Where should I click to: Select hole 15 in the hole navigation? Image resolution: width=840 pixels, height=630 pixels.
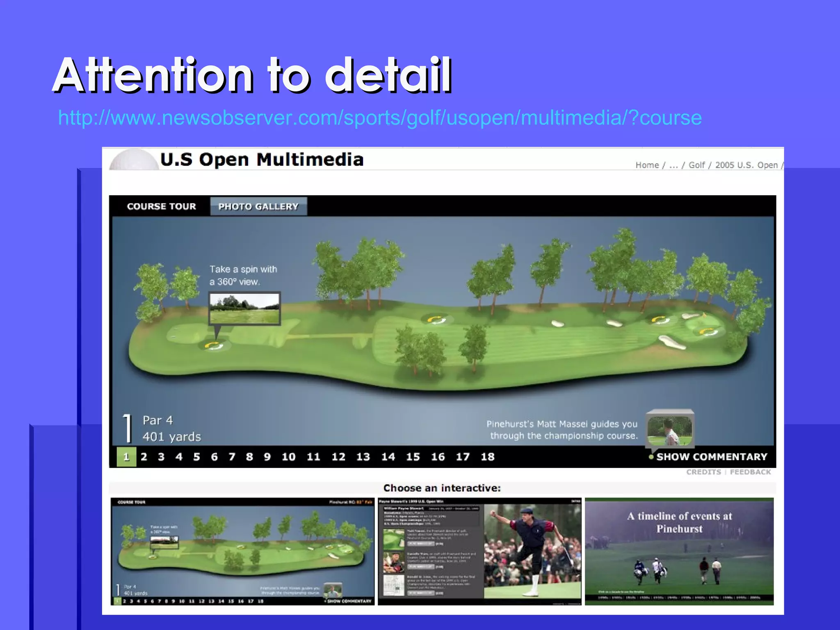click(413, 457)
